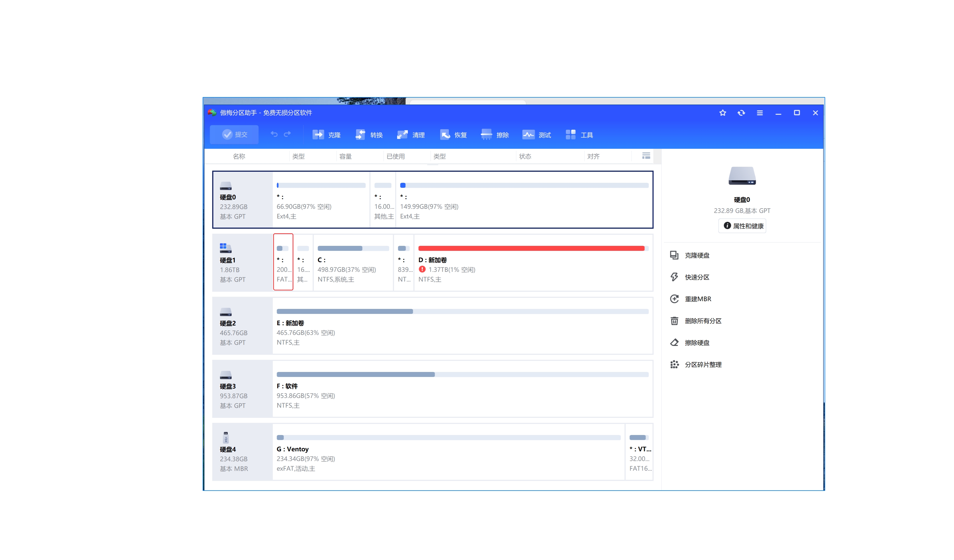954x560 pixels.
Task: Select 克隆硬盘 in the side panel
Action: click(690, 256)
